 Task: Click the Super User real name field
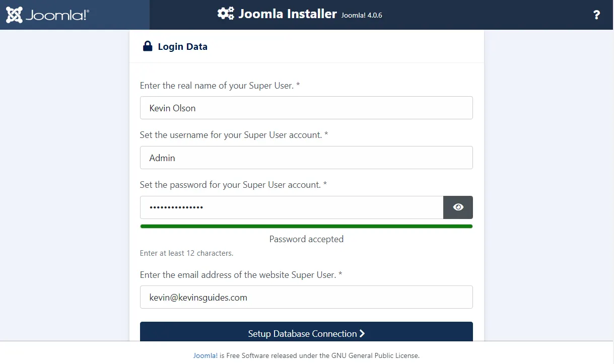click(x=306, y=108)
